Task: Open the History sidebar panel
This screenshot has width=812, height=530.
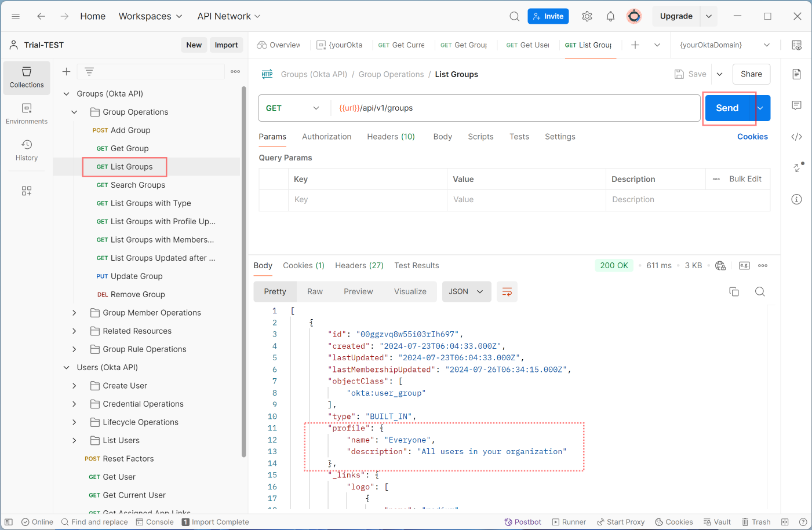Action: click(x=26, y=150)
